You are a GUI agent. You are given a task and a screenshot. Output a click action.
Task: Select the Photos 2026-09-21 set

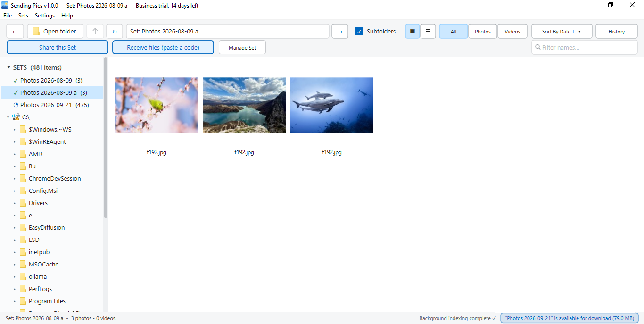coord(52,105)
